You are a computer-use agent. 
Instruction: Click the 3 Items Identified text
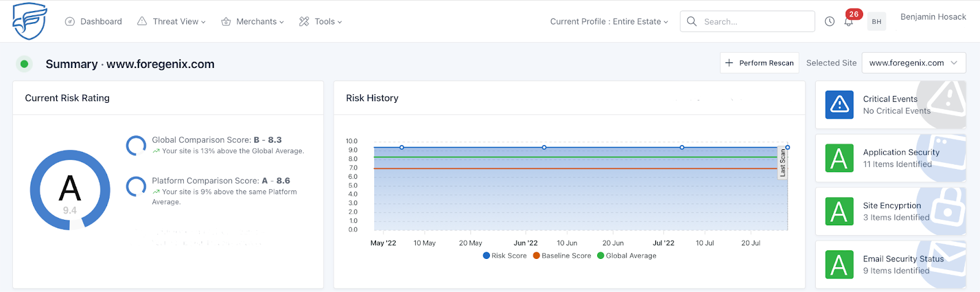tap(896, 217)
